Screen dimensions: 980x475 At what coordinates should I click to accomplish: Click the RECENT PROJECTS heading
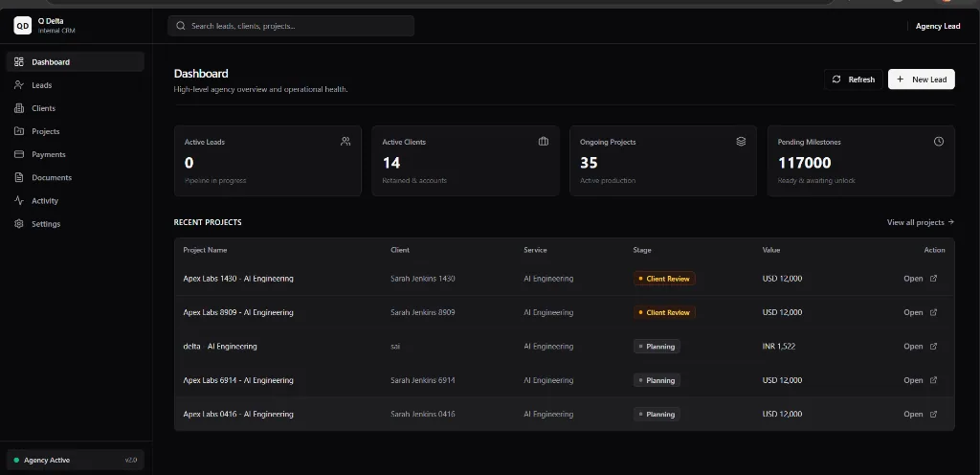pyautogui.click(x=208, y=222)
